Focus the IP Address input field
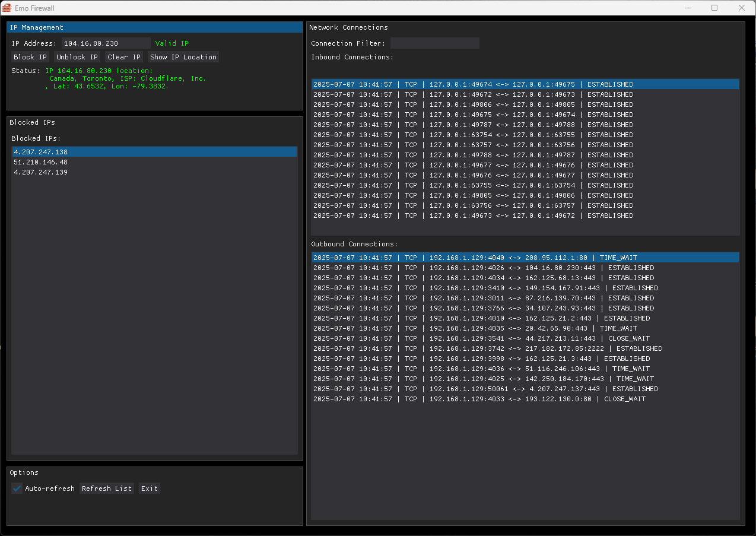Image resolution: width=756 pixels, height=536 pixels. (106, 43)
